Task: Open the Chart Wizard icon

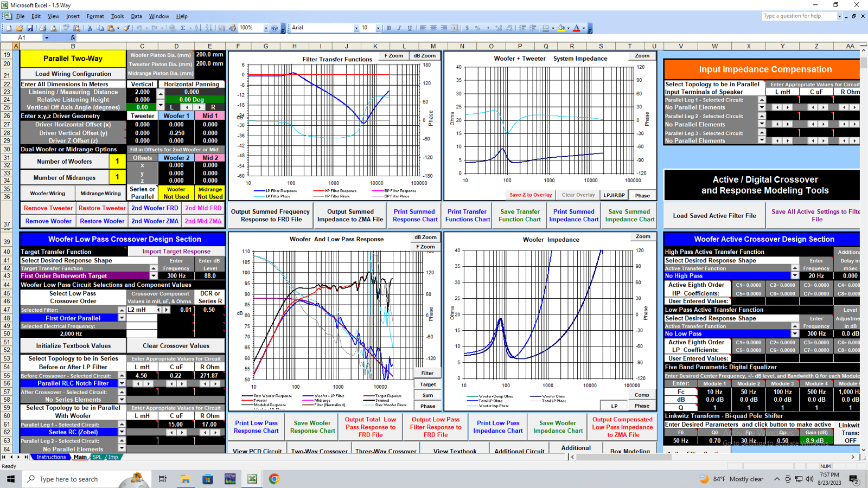Action: pyautogui.click(x=222, y=28)
